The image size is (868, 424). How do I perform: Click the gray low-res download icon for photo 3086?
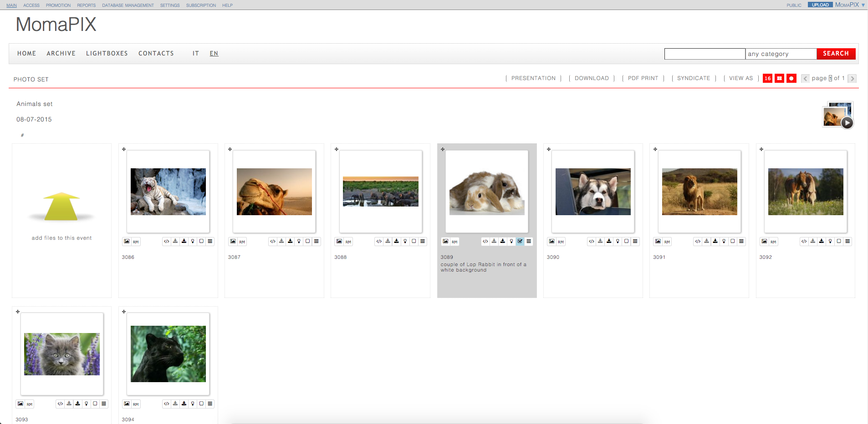[175, 242]
